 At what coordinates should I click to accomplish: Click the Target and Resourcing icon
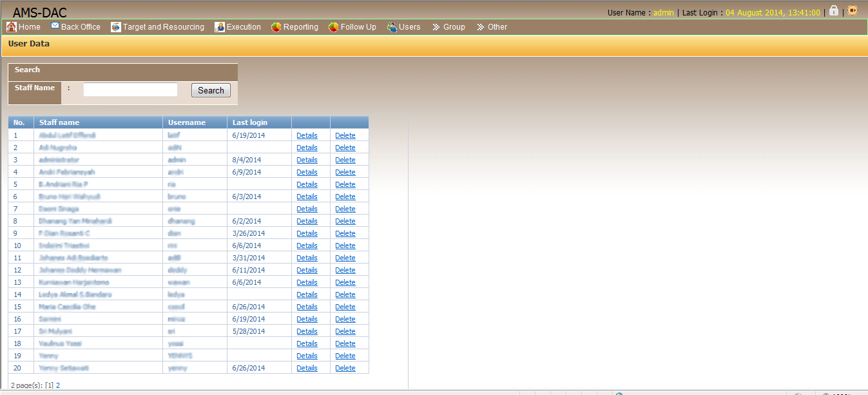tap(116, 27)
